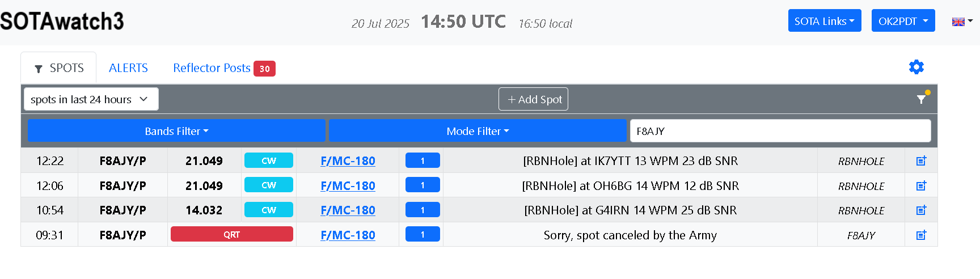Click the spotter name F8AJY in the 09:31 row
This screenshot has height=279, width=980.
pyautogui.click(x=861, y=235)
